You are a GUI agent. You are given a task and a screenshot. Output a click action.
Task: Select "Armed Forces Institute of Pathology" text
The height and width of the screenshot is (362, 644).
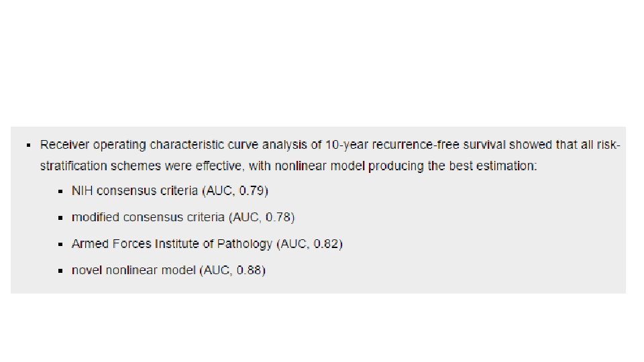pyautogui.click(x=172, y=244)
